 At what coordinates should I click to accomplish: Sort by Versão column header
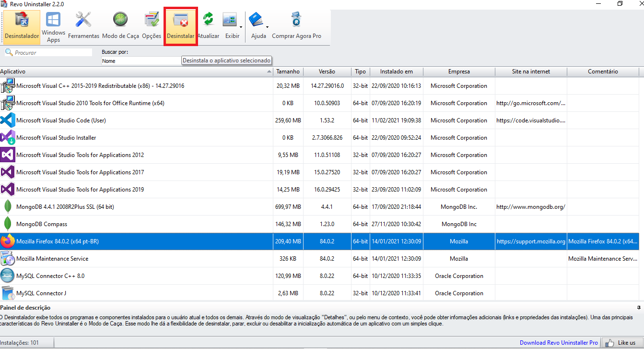327,72
